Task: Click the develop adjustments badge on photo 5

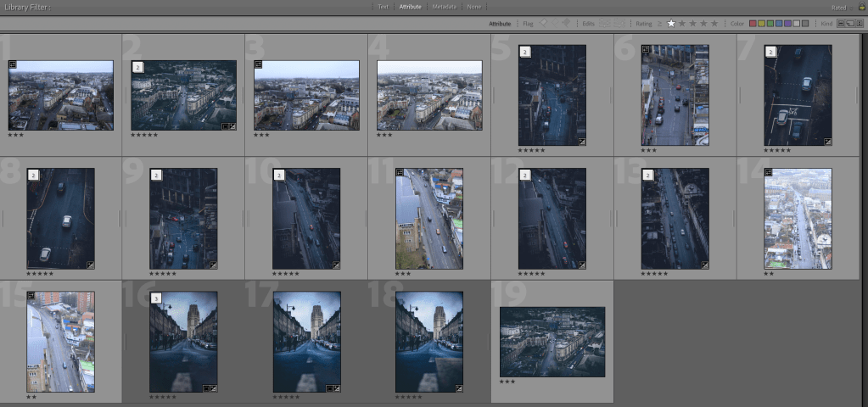Action: click(581, 142)
